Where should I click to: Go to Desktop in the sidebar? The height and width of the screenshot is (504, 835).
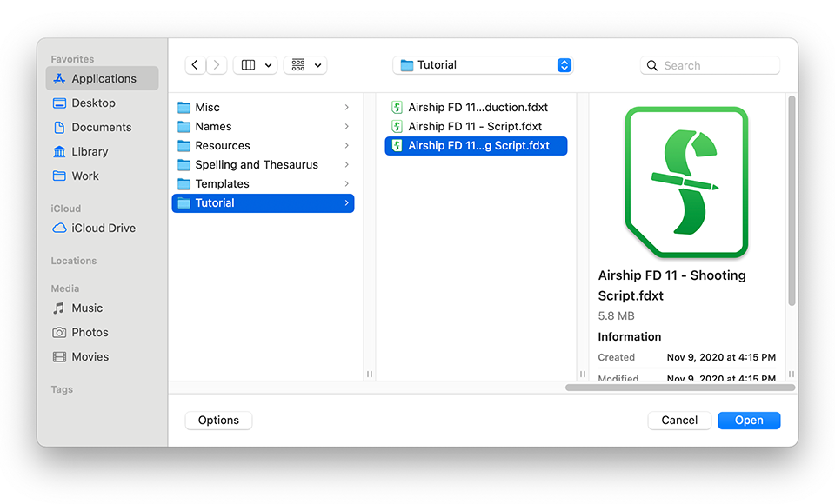click(93, 103)
